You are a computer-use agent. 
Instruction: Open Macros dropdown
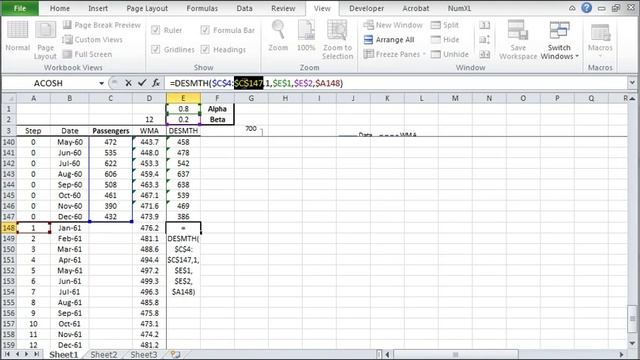coord(600,40)
